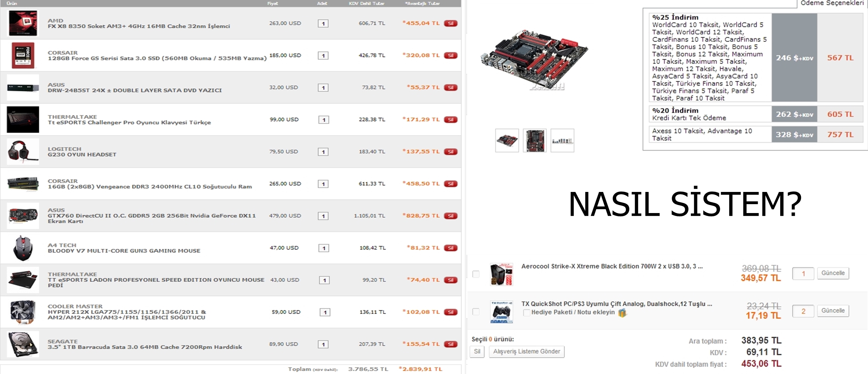Enable the Hediye Paketi / Notu ekleyin checkbox
This screenshot has width=868, height=374.
[x=526, y=312]
